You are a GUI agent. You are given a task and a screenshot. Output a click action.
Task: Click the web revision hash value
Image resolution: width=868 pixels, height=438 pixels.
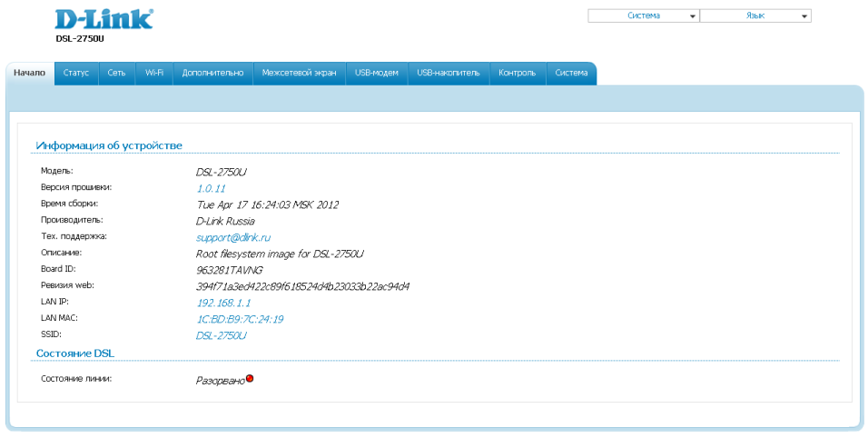(303, 287)
